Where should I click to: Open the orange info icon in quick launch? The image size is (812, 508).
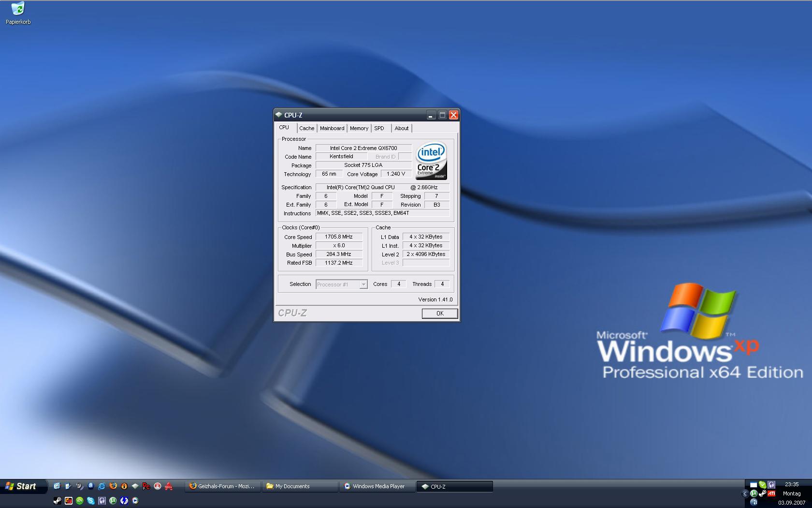point(124,486)
